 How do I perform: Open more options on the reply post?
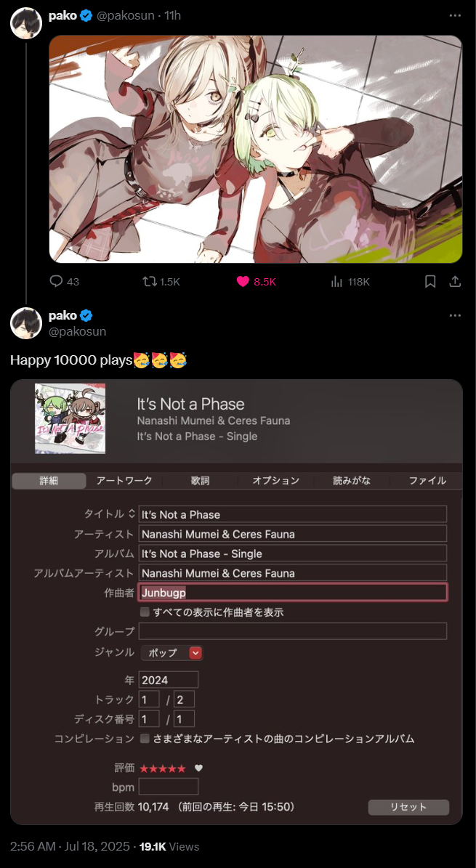(455, 315)
